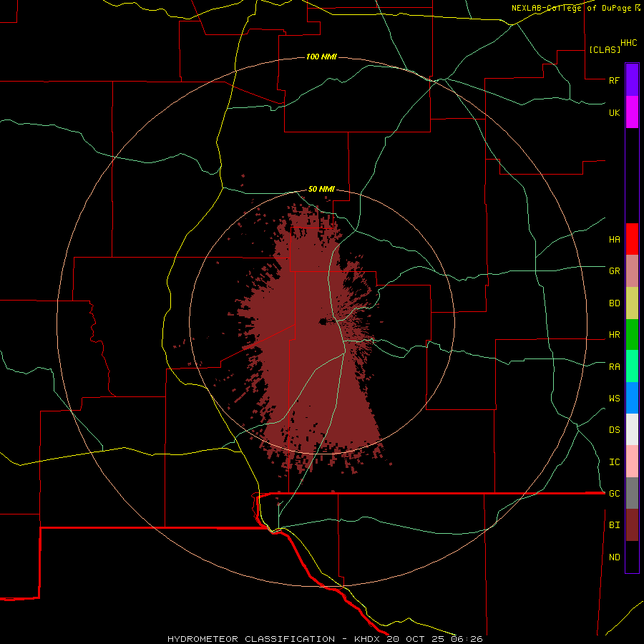Click the "UK" legend label

click(614, 112)
